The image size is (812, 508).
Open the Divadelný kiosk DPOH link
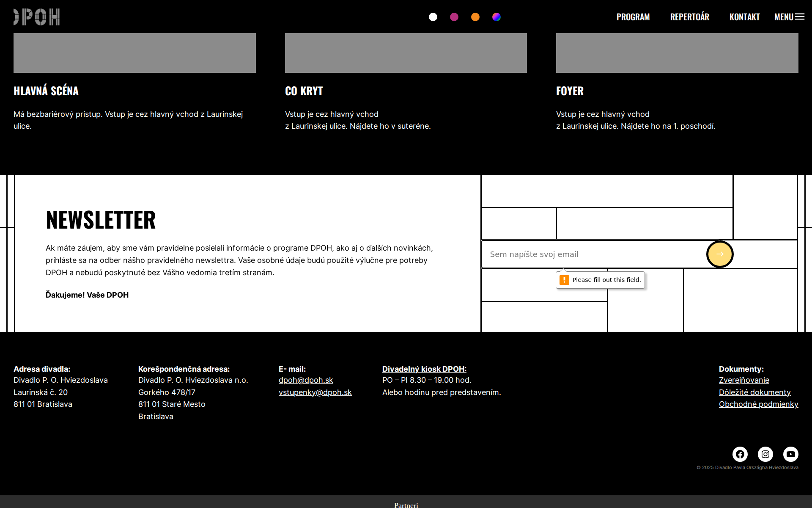pyautogui.click(x=424, y=369)
